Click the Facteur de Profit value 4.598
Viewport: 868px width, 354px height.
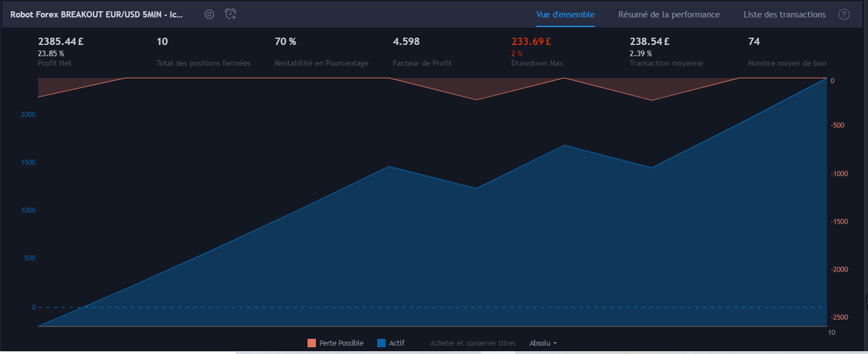coord(406,42)
